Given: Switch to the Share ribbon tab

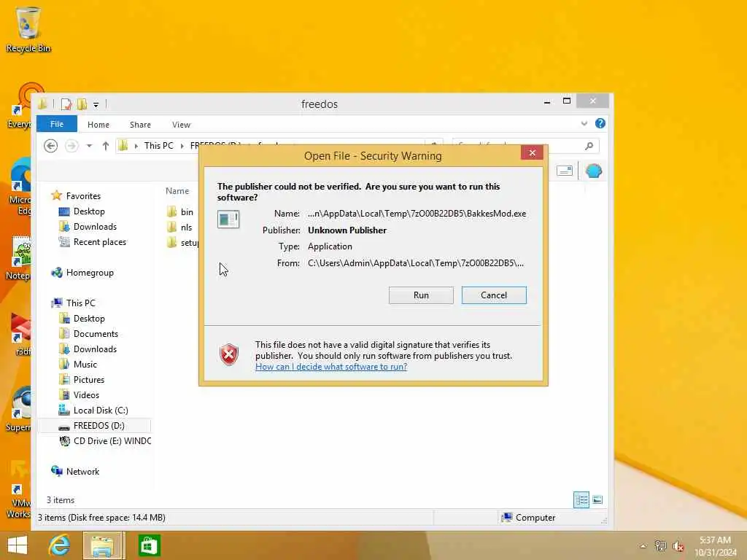Looking at the screenshot, I should point(140,124).
